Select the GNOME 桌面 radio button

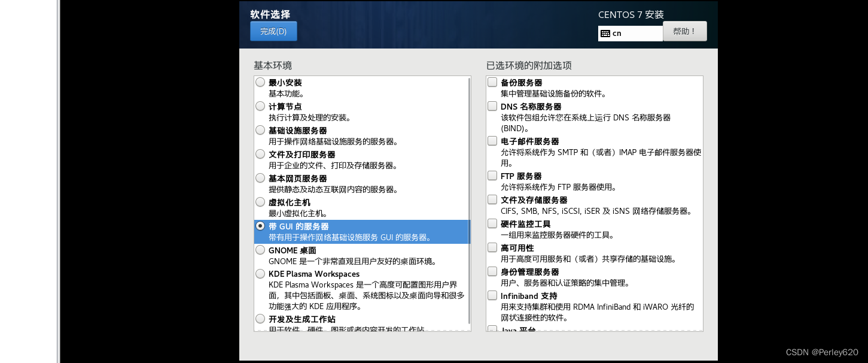(x=260, y=250)
